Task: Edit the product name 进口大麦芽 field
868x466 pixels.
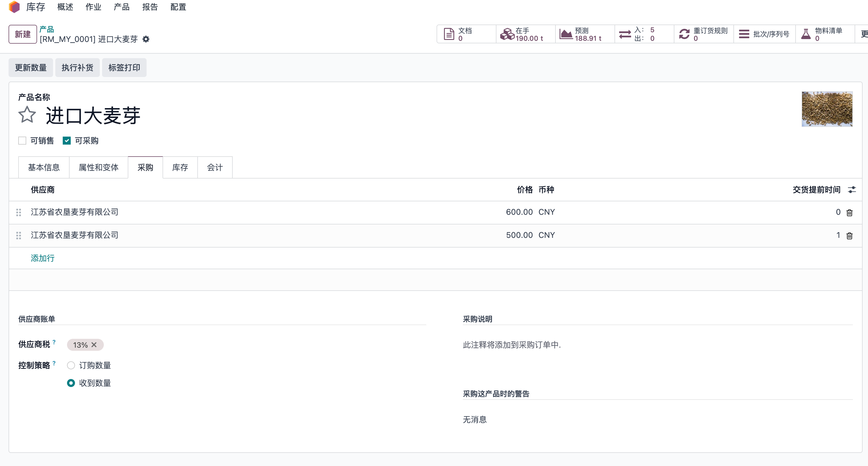Action: click(93, 116)
